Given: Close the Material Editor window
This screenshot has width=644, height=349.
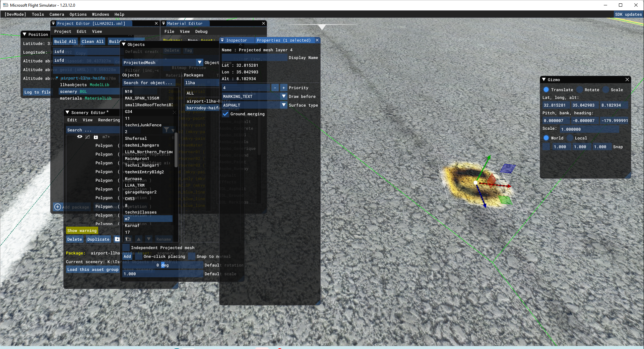Looking at the screenshot, I should click(x=264, y=23).
